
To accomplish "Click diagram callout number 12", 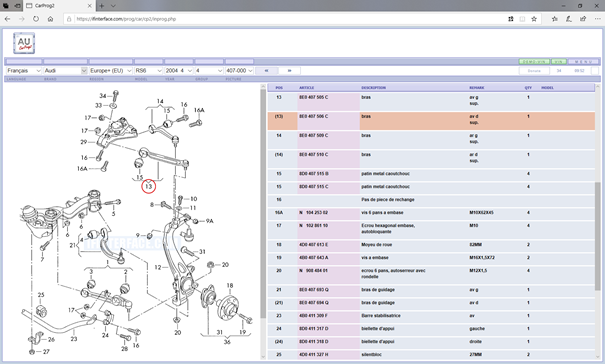I will [x=158, y=267].
